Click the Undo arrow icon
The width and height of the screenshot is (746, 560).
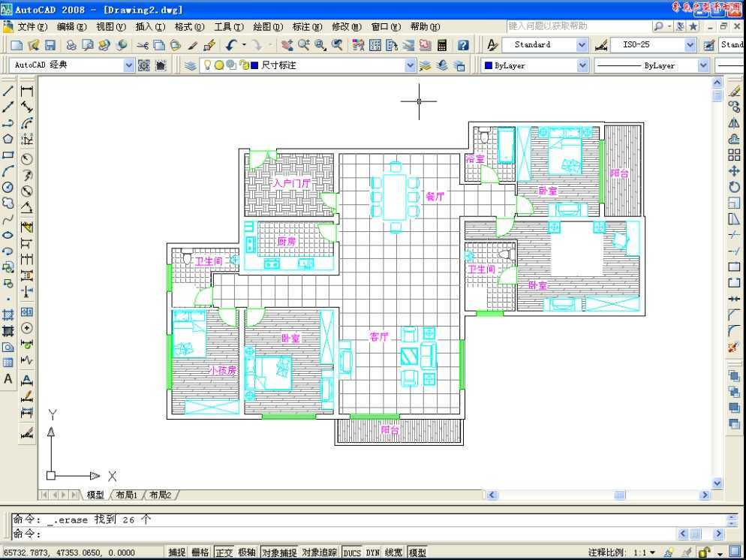(x=232, y=45)
